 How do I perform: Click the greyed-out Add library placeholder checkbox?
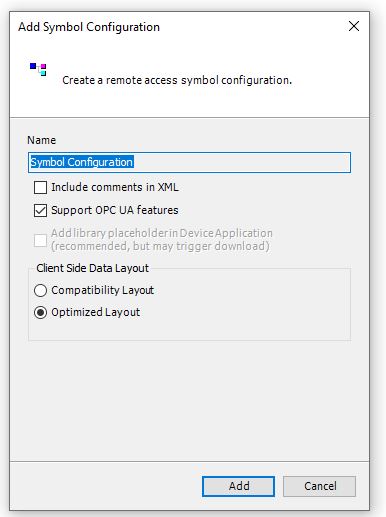pyautogui.click(x=40, y=240)
